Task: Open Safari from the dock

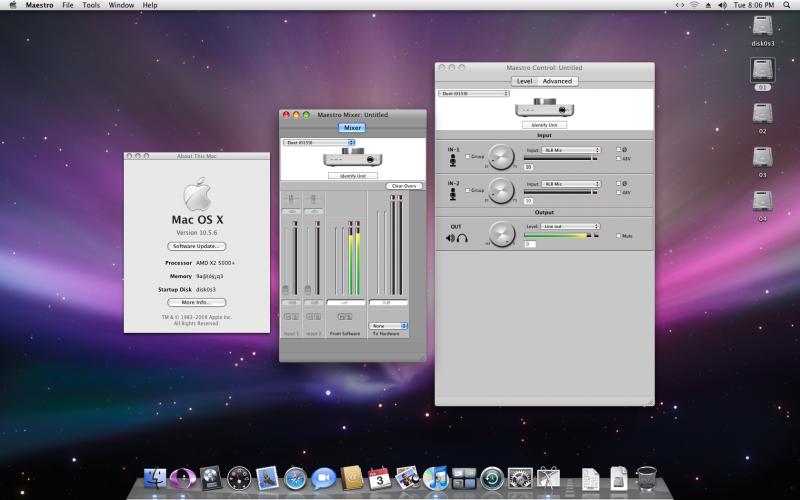Action: pos(295,478)
